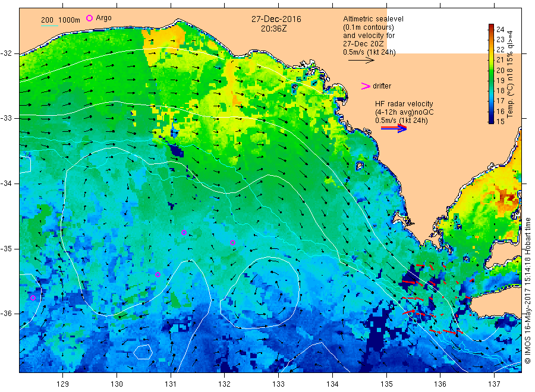This screenshot has width=535, height=392.
Task: Click the longitude label 133
Action: [x=278, y=384]
